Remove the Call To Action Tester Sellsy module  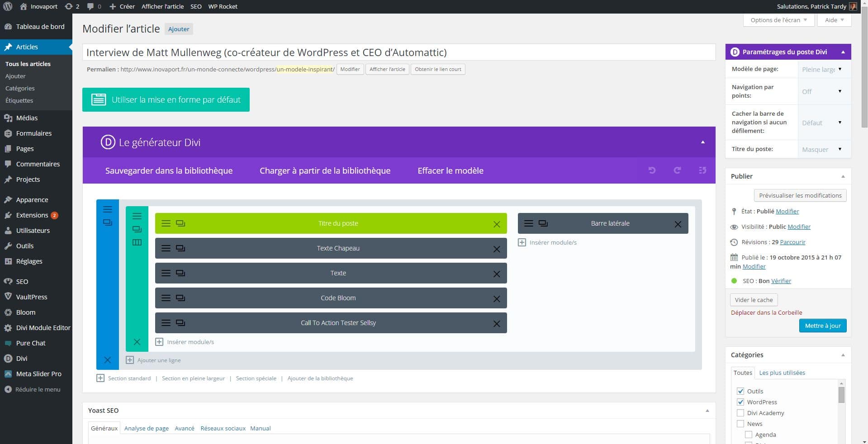[x=497, y=324]
